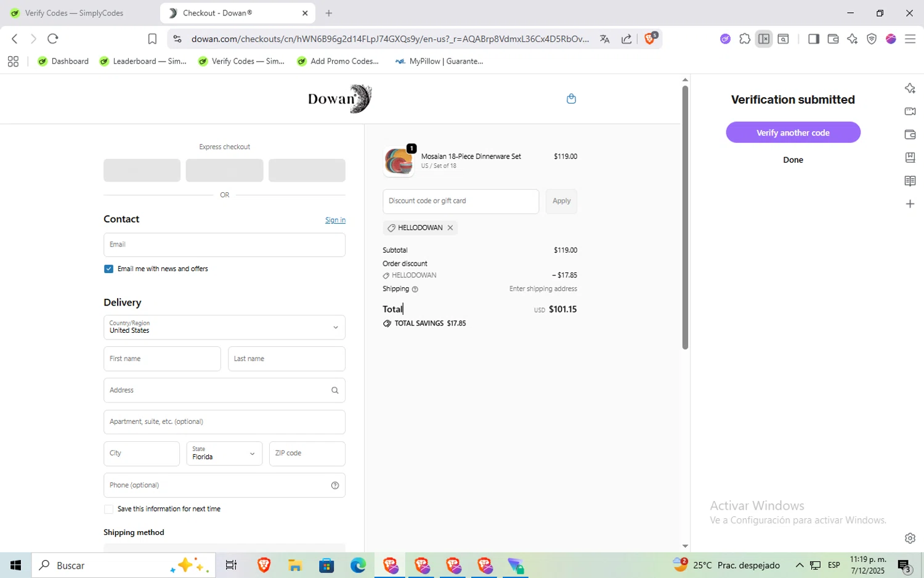Click the ESP language indicator

(x=833, y=565)
